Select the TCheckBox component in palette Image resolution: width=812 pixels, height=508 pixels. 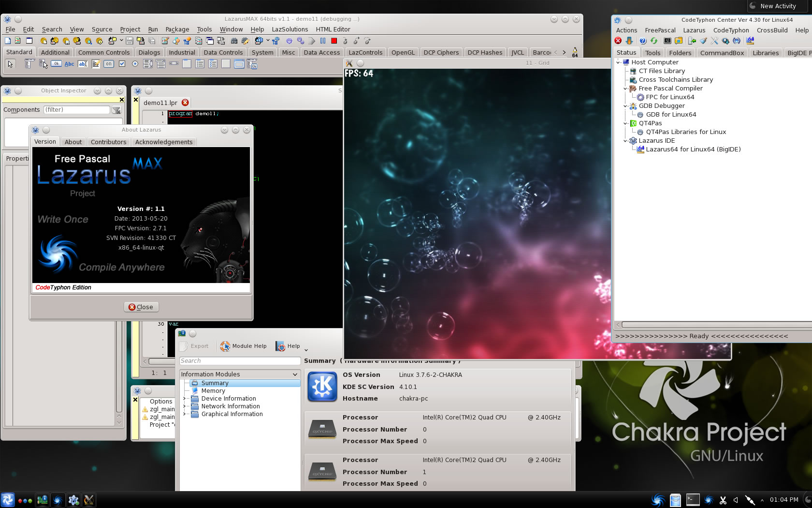[122, 64]
